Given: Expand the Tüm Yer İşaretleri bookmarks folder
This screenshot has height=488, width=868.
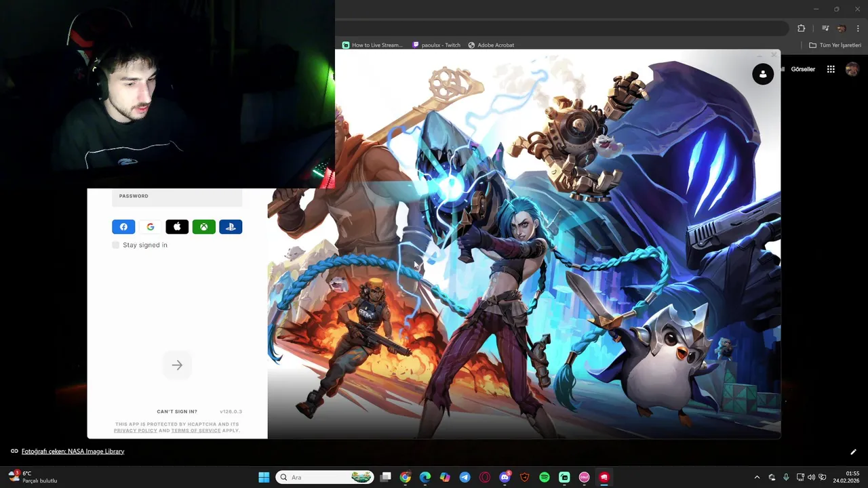Looking at the screenshot, I should 835,45.
